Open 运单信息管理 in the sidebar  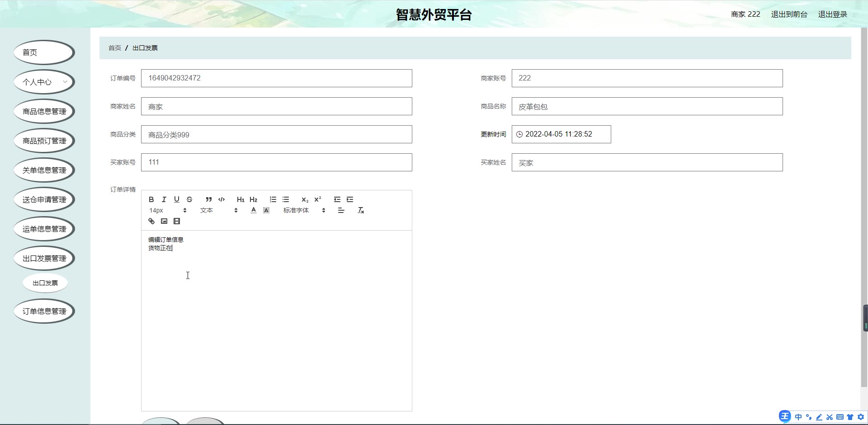(x=44, y=229)
